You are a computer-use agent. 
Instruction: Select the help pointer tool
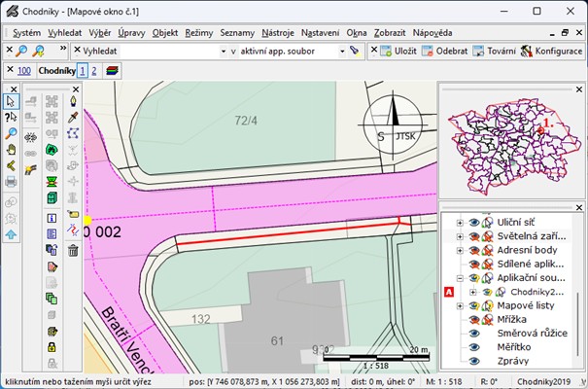11,118
